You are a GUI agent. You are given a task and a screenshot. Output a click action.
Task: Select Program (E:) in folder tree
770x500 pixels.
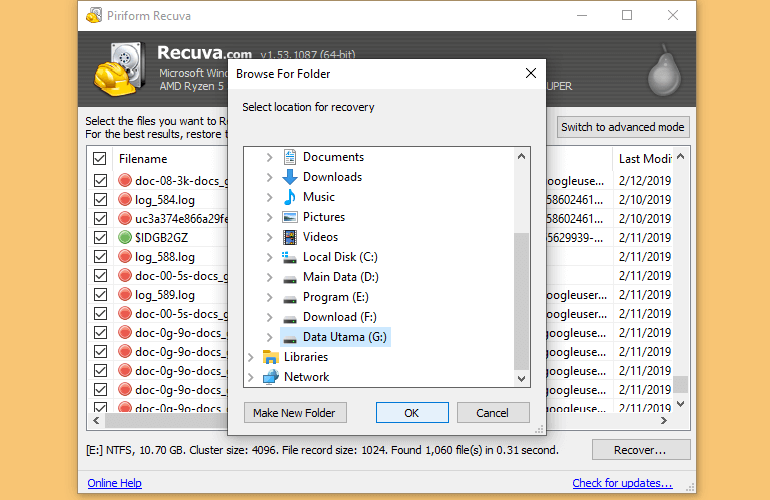[335, 297]
